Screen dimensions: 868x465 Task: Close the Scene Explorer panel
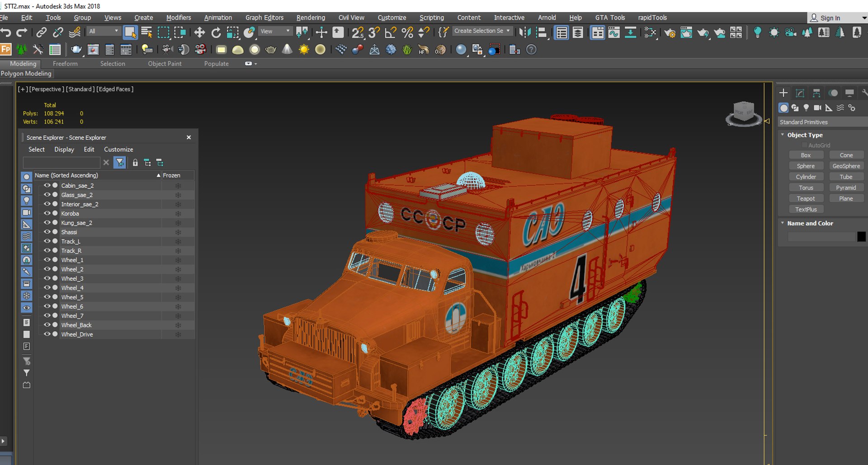pos(189,137)
